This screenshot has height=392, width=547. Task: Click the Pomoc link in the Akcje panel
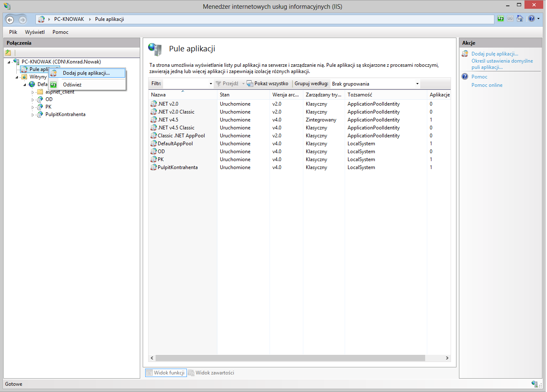pos(479,77)
